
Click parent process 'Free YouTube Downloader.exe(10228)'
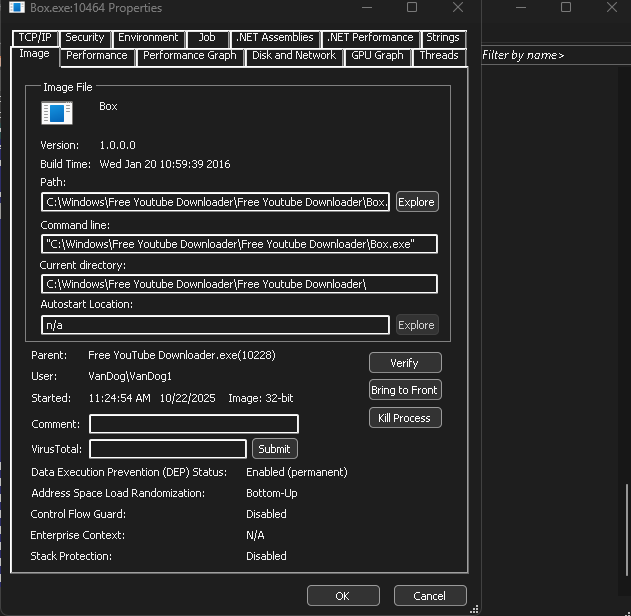point(182,355)
